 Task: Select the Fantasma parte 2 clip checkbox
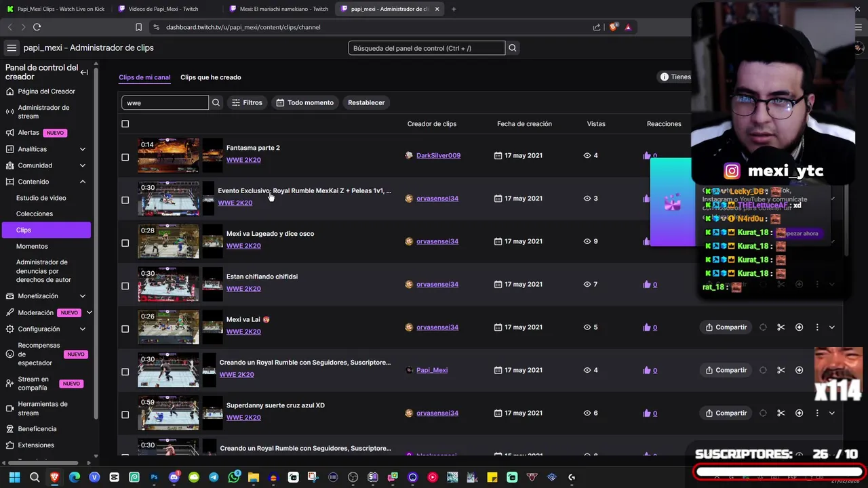coord(125,157)
